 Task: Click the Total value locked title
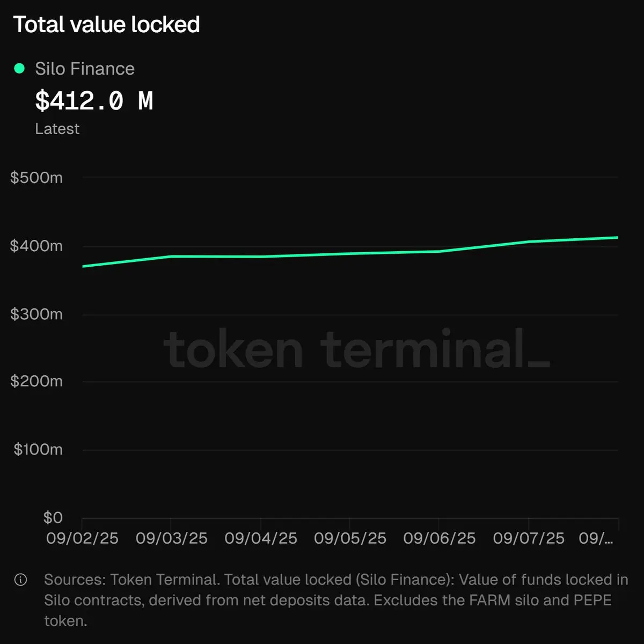(x=106, y=25)
